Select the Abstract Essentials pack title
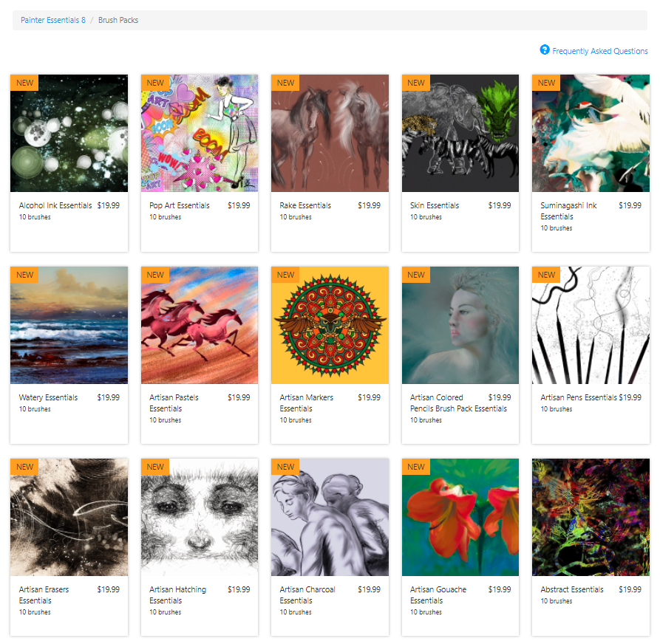 point(571,590)
